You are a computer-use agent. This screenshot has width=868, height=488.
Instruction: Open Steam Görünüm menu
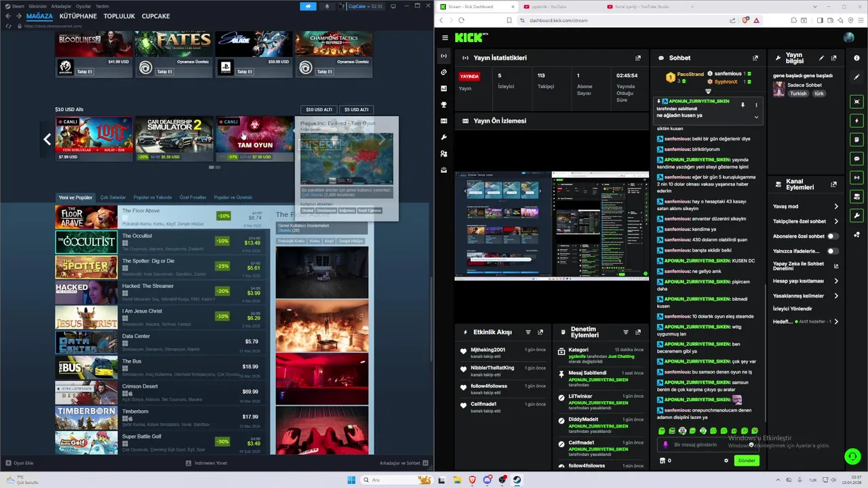[x=38, y=6]
